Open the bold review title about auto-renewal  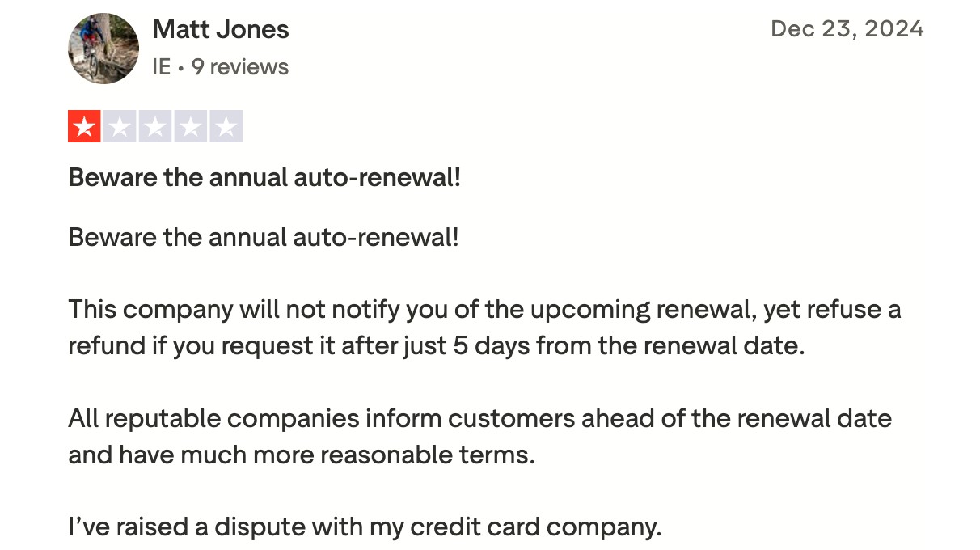pyautogui.click(x=264, y=177)
